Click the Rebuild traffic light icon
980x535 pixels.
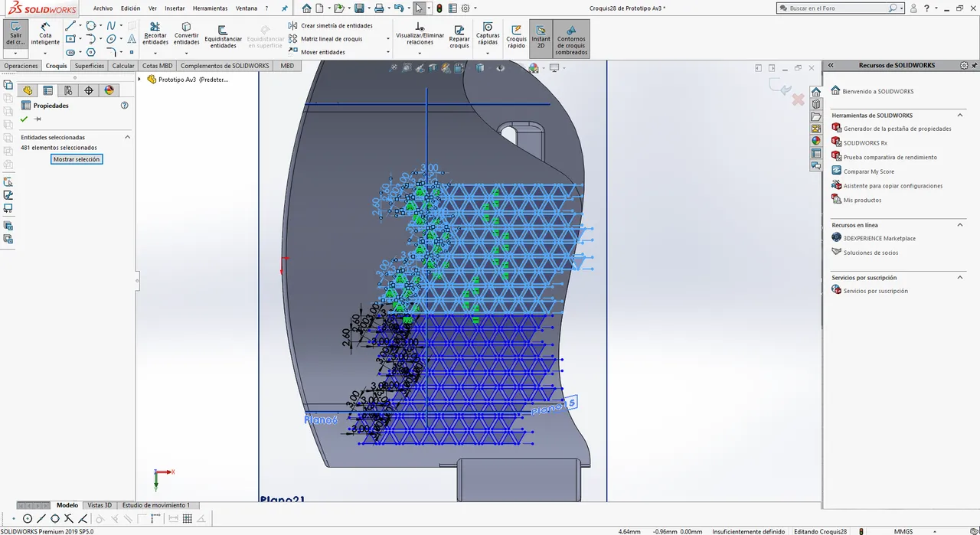tap(439, 8)
